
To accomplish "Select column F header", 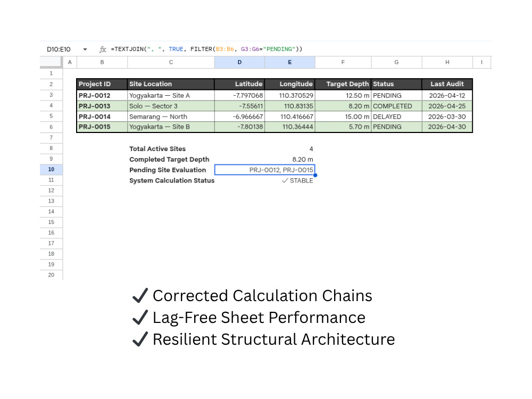I will click(x=343, y=62).
